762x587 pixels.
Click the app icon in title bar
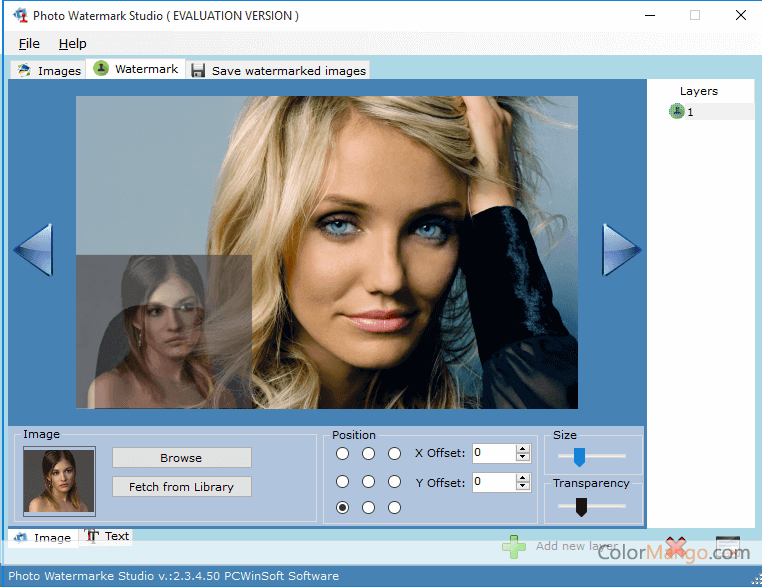19,16
